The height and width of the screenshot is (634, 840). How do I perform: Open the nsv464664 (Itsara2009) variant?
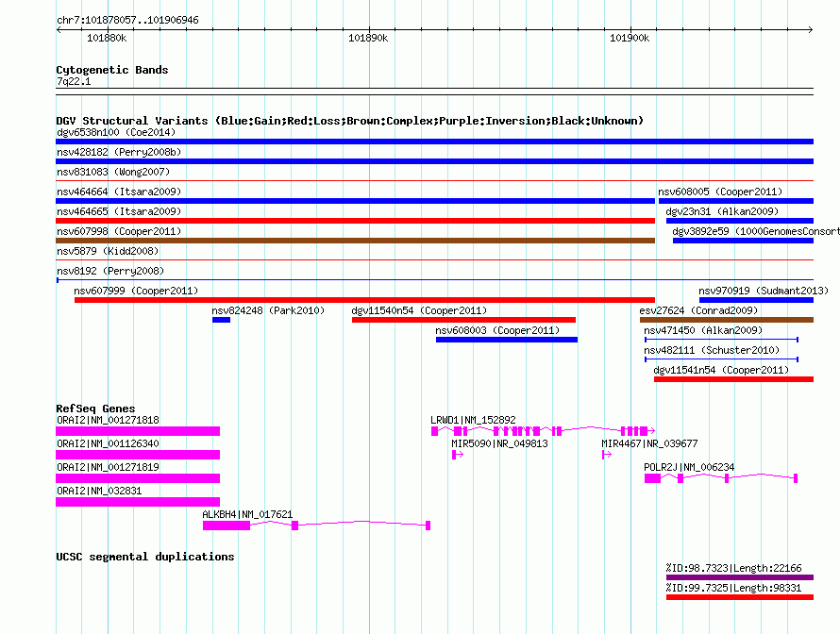point(355,201)
